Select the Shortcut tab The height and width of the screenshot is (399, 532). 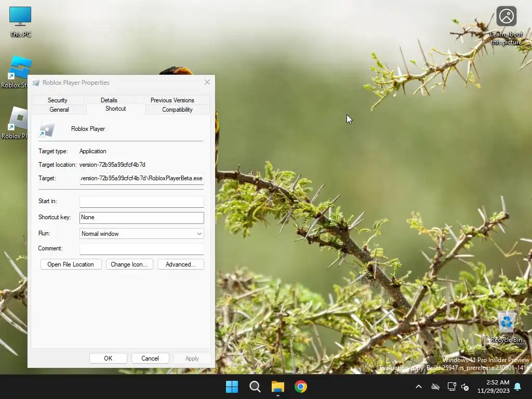click(116, 109)
